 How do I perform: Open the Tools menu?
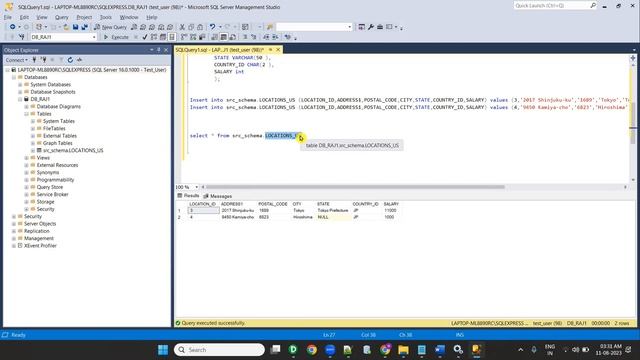pyautogui.click(x=106, y=17)
